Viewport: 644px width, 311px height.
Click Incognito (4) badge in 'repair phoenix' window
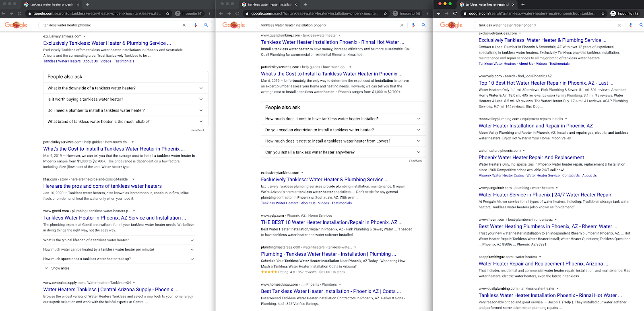tap(624, 13)
